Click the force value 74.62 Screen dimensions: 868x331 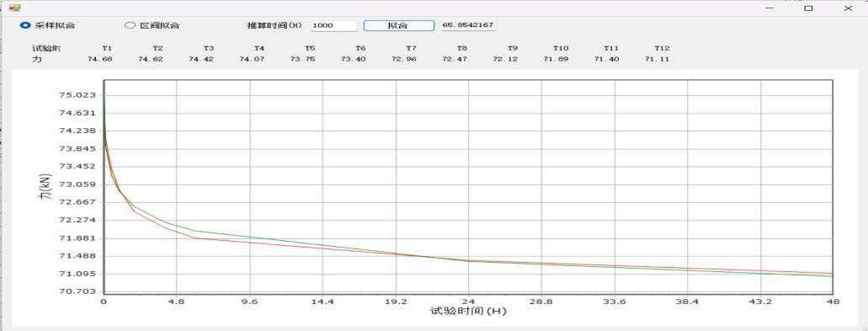click(x=151, y=59)
